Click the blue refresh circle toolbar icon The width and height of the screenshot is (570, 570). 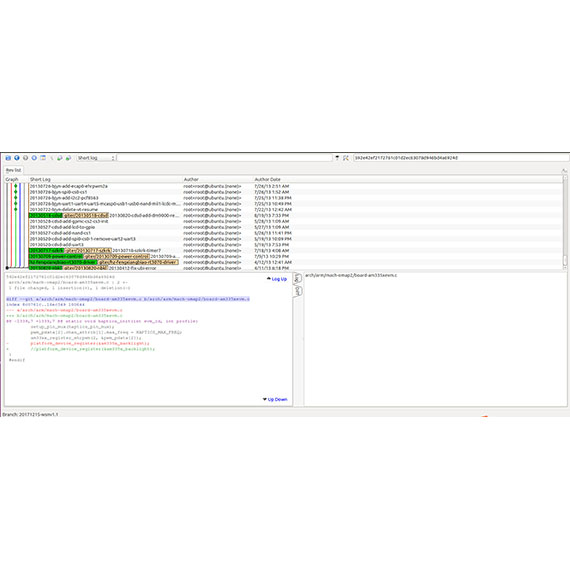pyautogui.click(x=34, y=158)
